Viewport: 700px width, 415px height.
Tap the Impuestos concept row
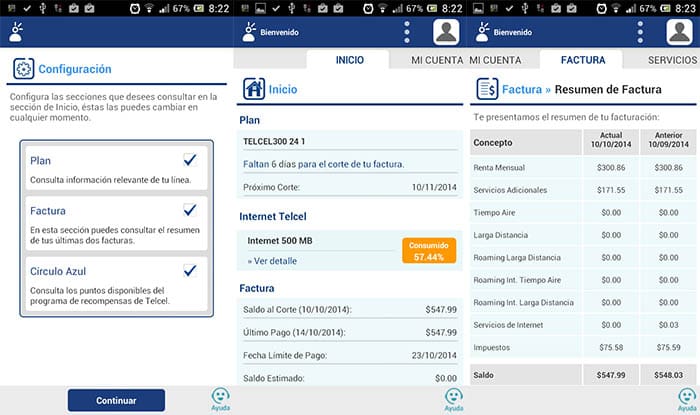(583, 347)
